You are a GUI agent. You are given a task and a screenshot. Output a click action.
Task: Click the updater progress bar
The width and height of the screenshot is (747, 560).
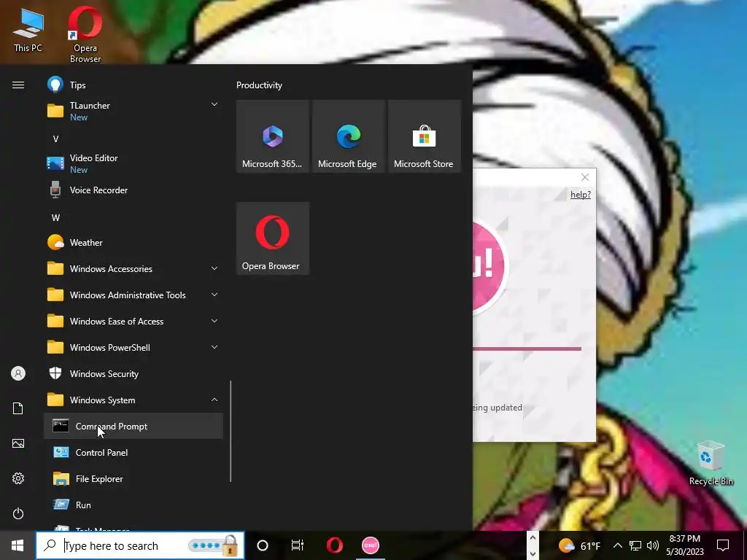tap(527, 349)
